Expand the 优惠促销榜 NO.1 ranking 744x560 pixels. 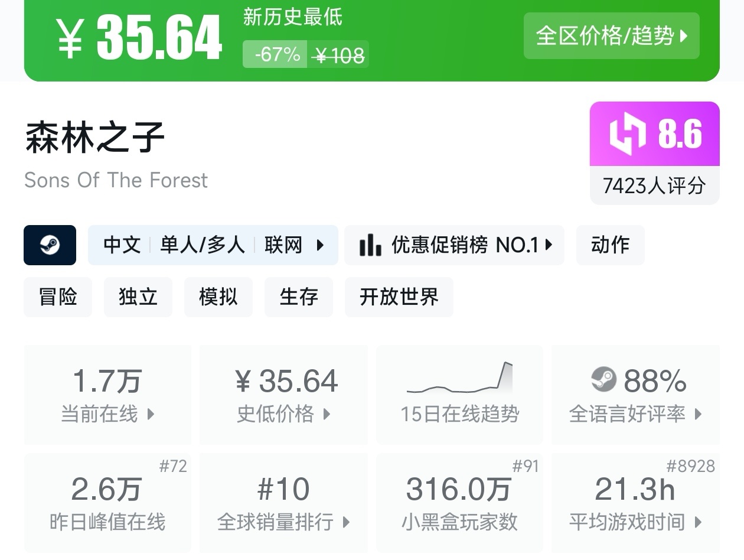coord(549,245)
